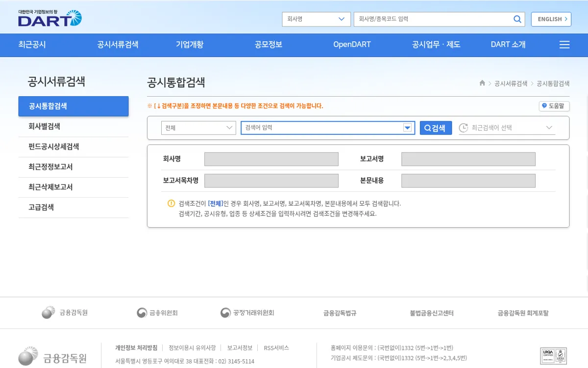The image size is (588, 368).
Task: Open the 기업개황 menu
Action: pyautogui.click(x=190, y=45)
